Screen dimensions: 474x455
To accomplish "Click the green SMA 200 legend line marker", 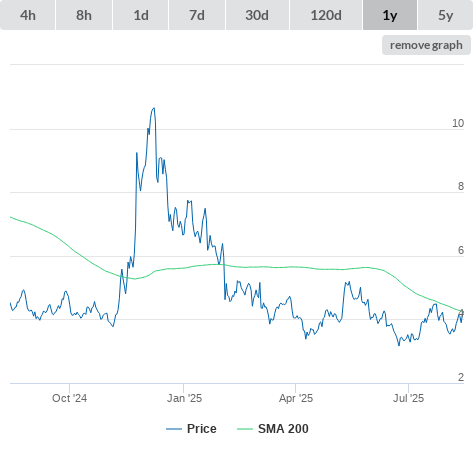I will (245, 429).
